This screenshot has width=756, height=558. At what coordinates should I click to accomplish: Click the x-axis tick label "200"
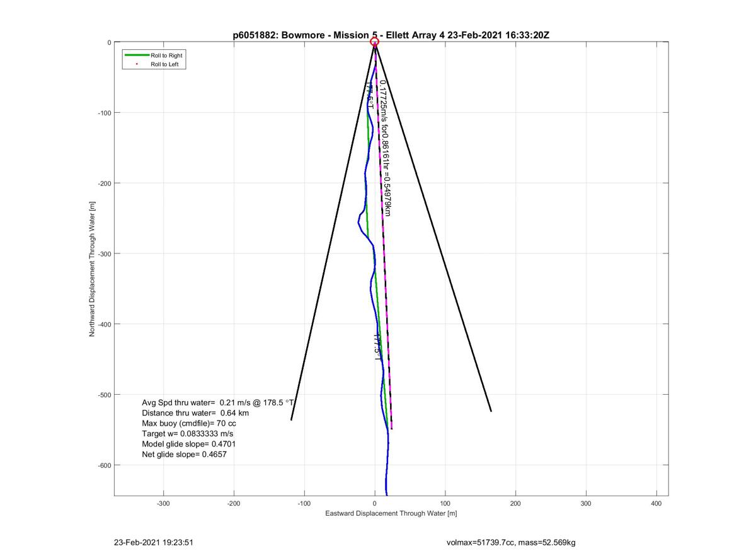pyautogui.click(x=516, y=503)
